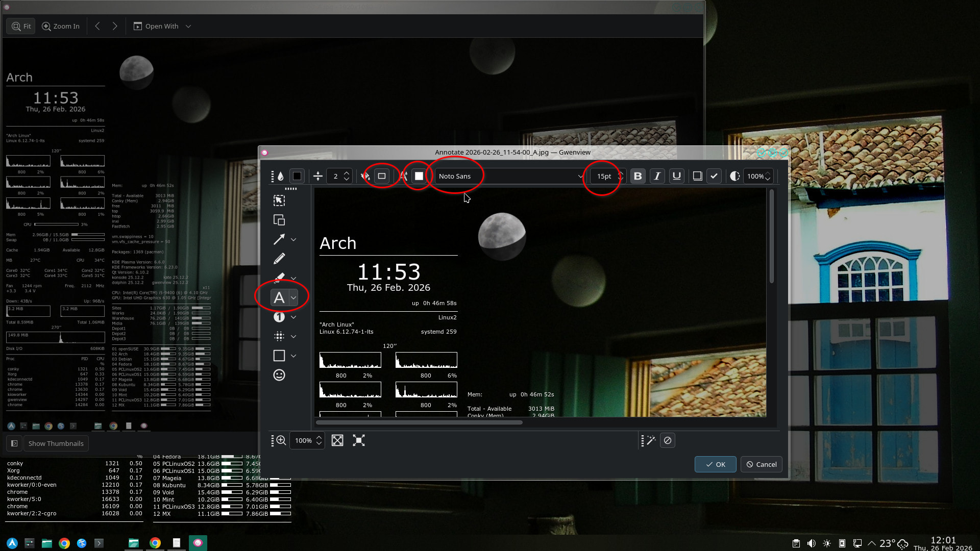Open the black stroke color swatch
The width and height of the screenshot is (980, 551).
[x=297, y=176]
